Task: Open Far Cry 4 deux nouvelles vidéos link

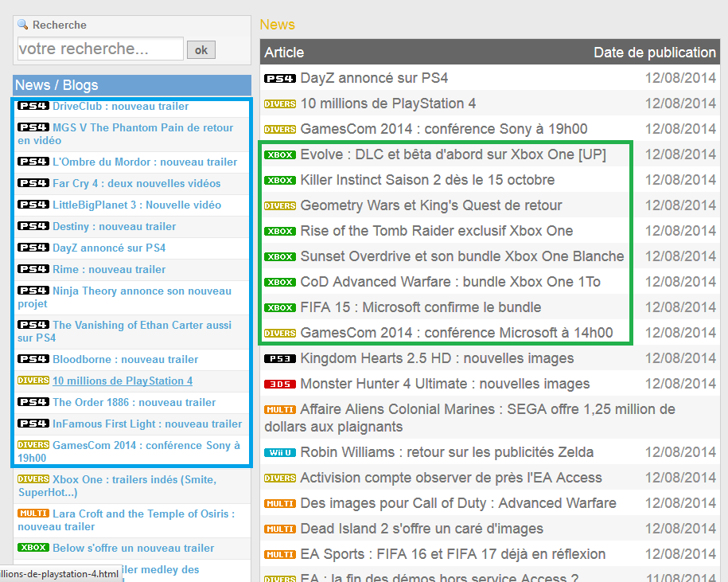Action: pyautogui.click(x=137, y=183)
